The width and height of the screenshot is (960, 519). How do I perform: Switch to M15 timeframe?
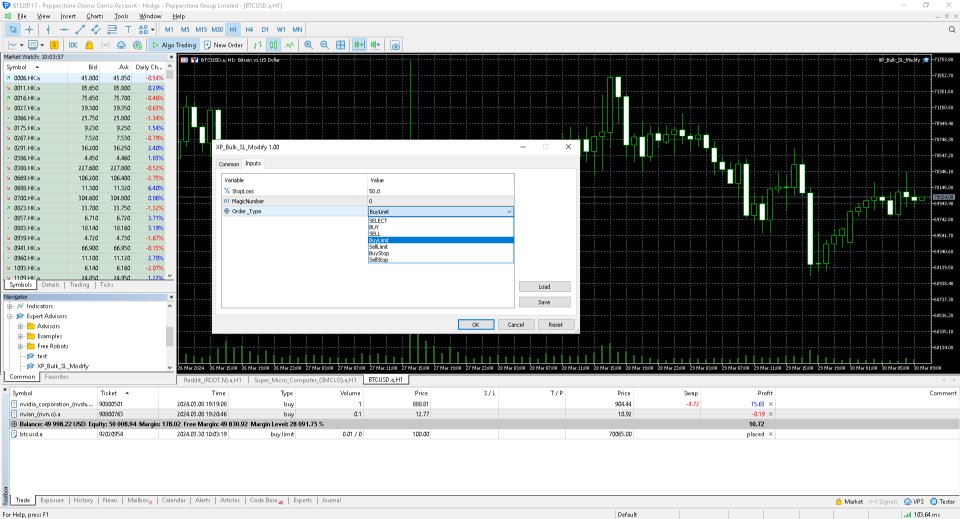tap(201, 29)
